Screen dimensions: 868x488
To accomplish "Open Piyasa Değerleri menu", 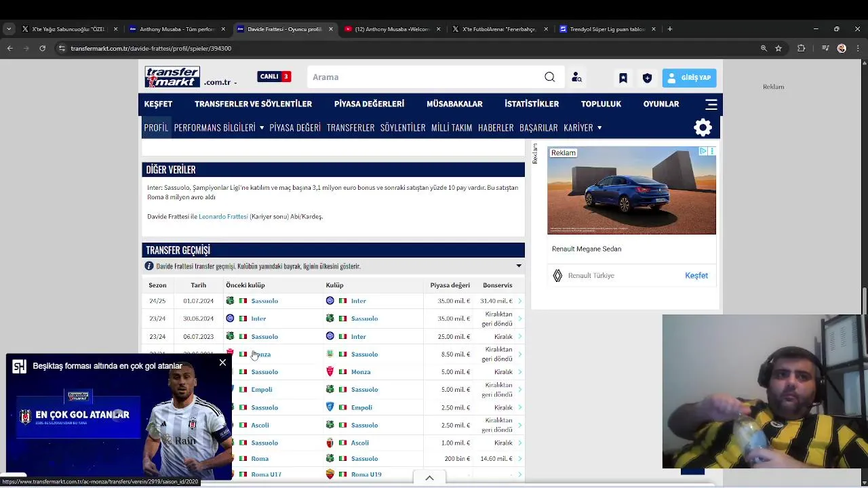I will tap(369, 104).
